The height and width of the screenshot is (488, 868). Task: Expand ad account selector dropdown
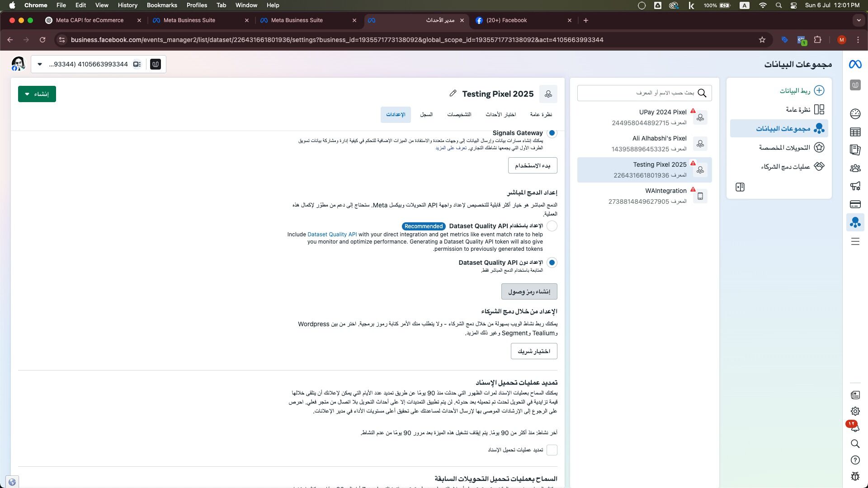tap(40, 64)
